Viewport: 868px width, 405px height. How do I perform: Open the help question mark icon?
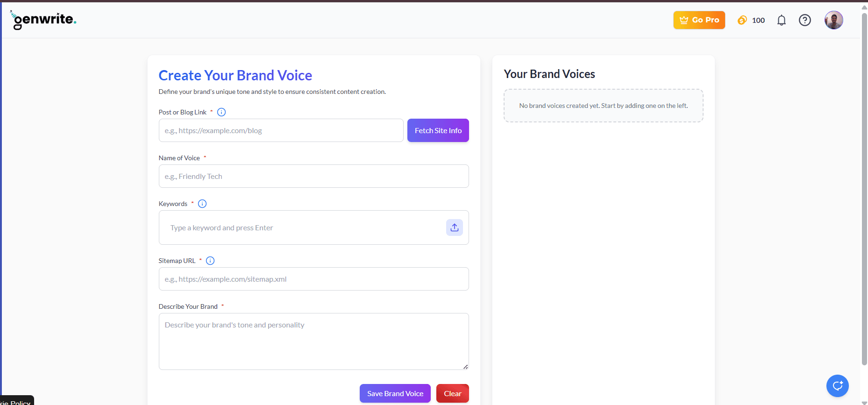pyautogui.click(x=804, y=20)
